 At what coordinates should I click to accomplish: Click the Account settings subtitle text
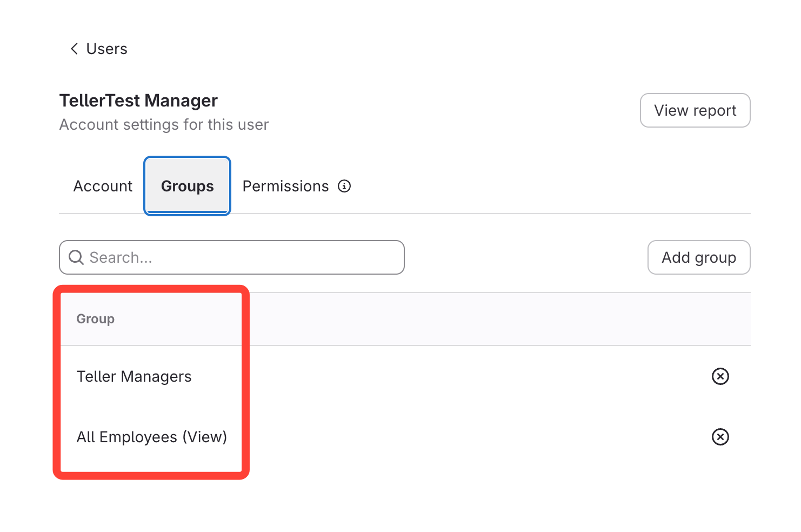164,124
